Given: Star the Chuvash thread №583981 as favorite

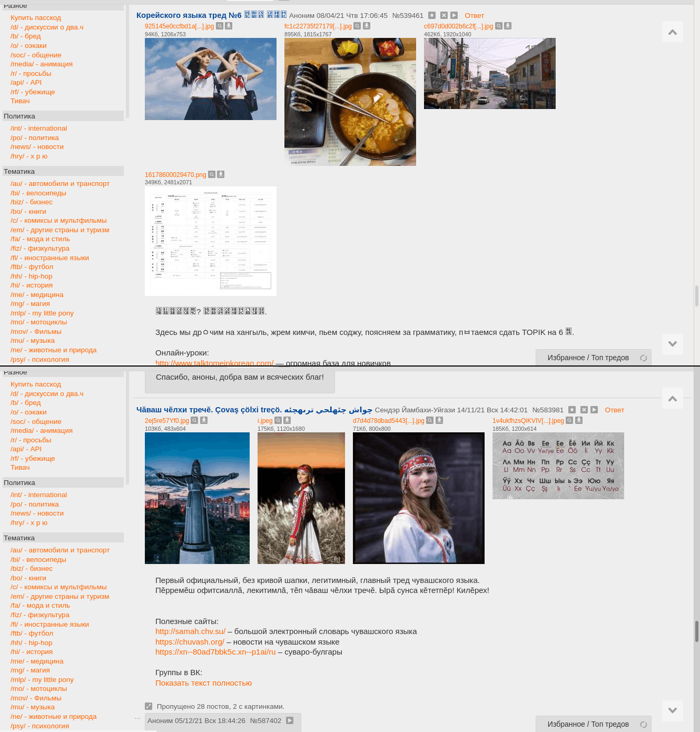Looking at the screenshot, I should point(572,410).
